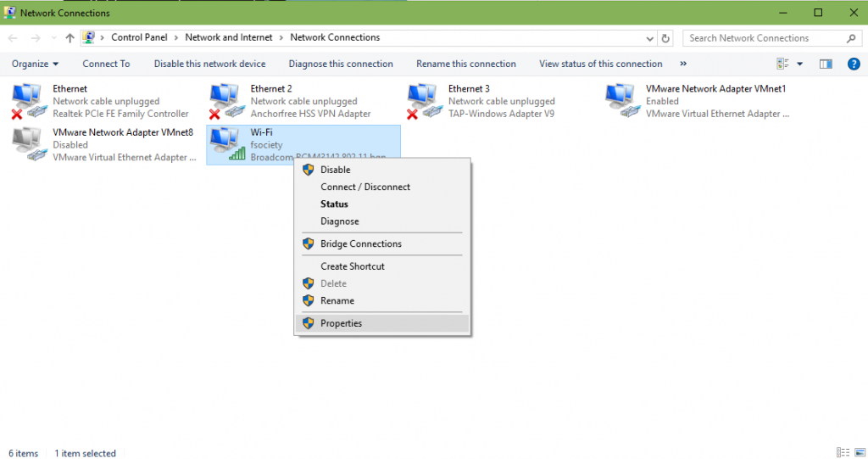Click the Connect To toolbar button

pyautogui.click(x=106, y=64)
